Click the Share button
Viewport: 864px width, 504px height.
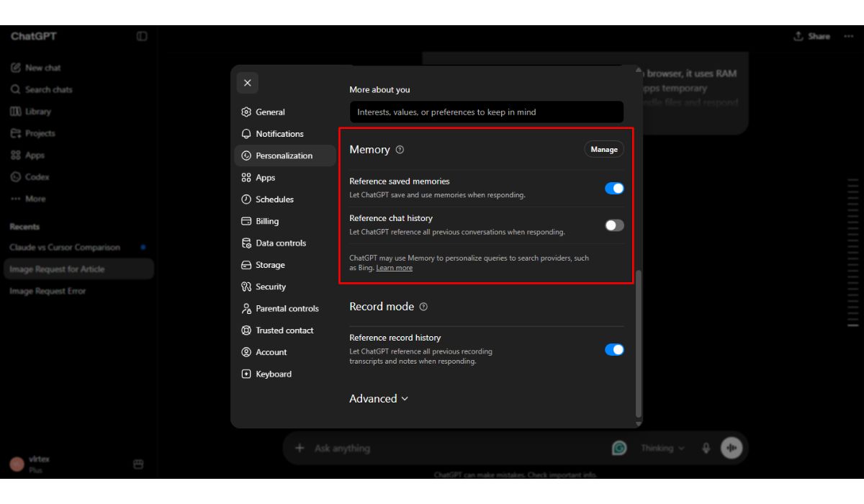pos(811,36)
